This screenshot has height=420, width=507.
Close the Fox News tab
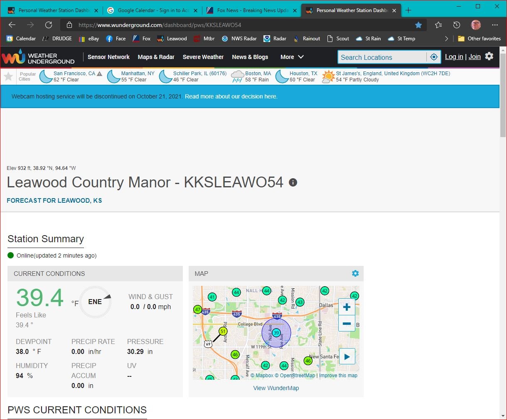coord(295,10)
